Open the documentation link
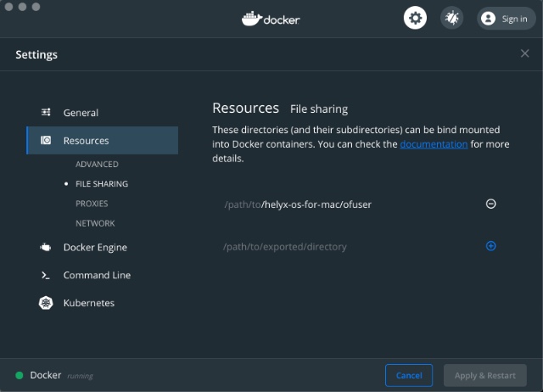Image resolution: width=543 pixels, height=392 pixels. [x=434, y=144]
